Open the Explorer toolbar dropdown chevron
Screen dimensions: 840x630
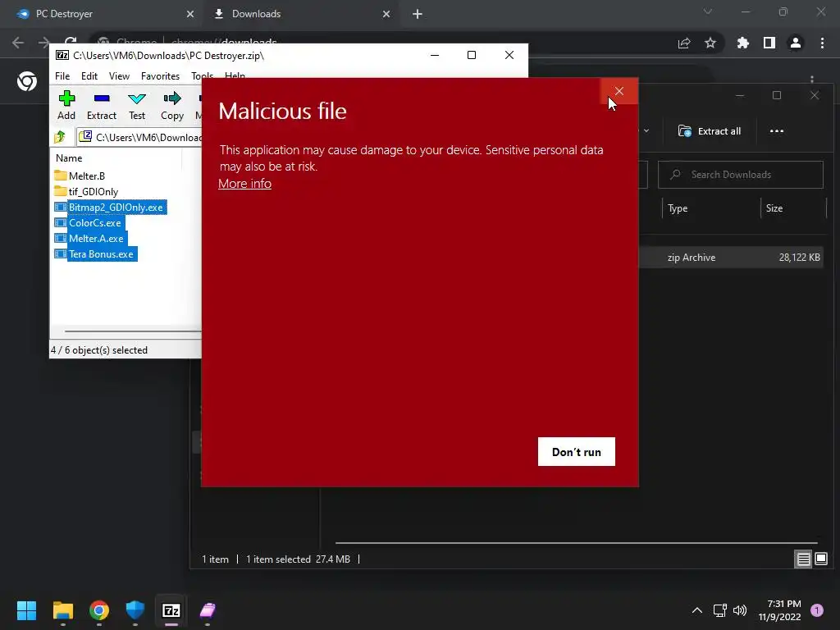(x=646, y=130)
